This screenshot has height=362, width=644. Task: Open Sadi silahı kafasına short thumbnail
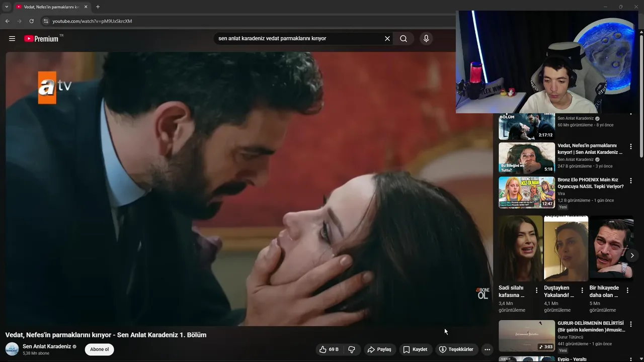(x=520, y=248)
